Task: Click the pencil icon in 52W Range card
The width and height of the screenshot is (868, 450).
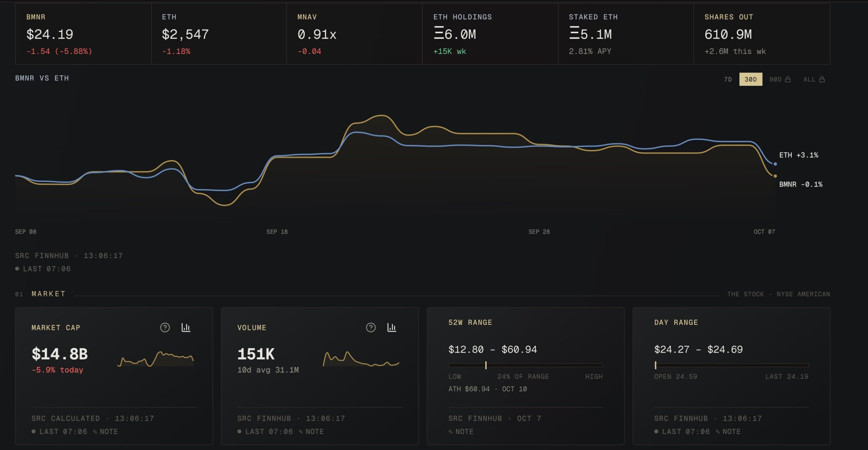Action: coord(451,432)
